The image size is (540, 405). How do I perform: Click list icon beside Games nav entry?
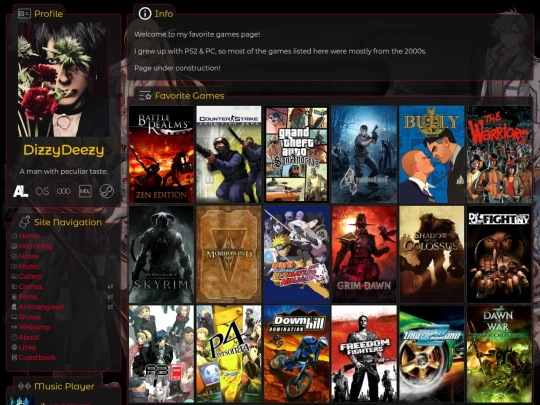coord(110,287)
